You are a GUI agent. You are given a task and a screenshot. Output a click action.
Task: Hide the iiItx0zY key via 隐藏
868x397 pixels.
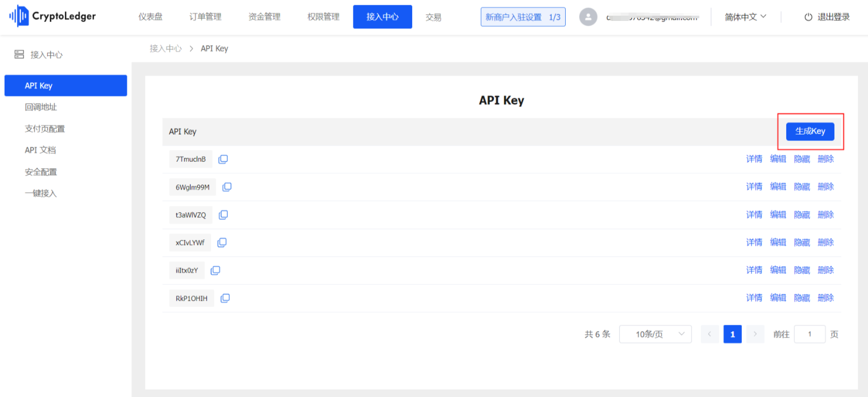point(802,270)
